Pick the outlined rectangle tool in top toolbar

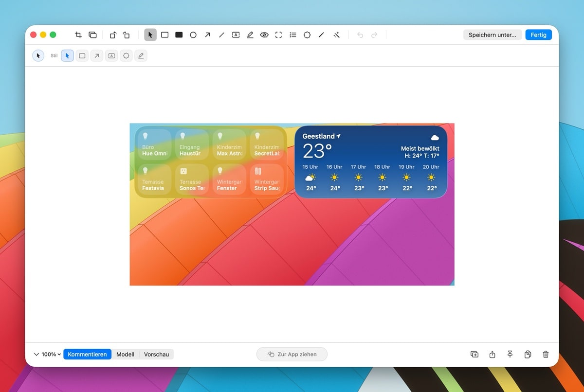164,35
